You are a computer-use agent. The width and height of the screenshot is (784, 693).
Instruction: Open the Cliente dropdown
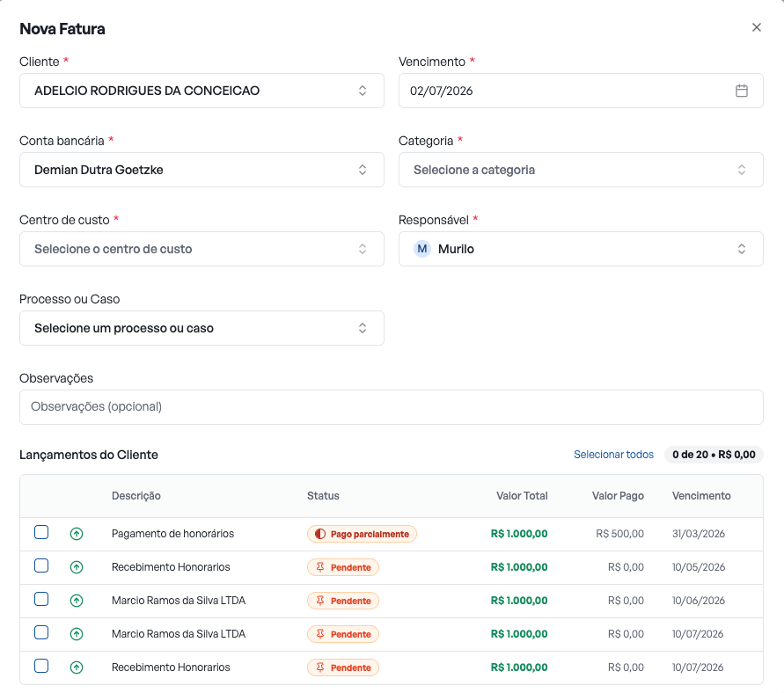[x=201, y=91]
